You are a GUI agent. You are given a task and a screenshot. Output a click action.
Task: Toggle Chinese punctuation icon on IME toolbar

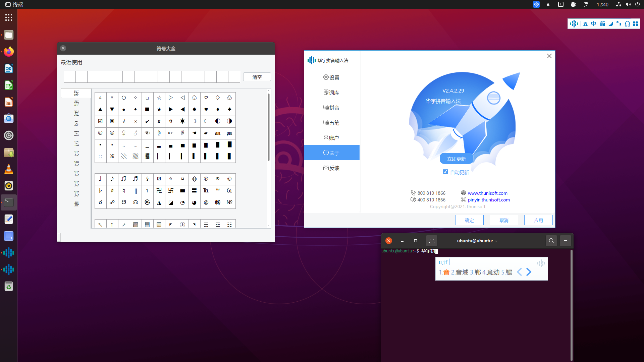[619, 24]
